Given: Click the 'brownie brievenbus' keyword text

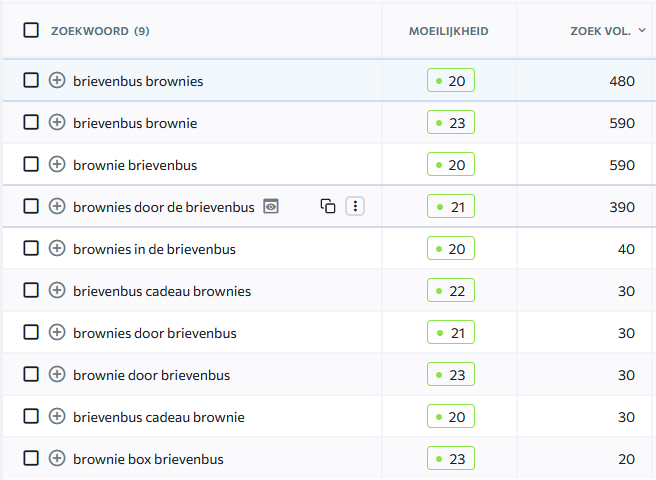Looking at the screenshot, I should click(135, 165).
